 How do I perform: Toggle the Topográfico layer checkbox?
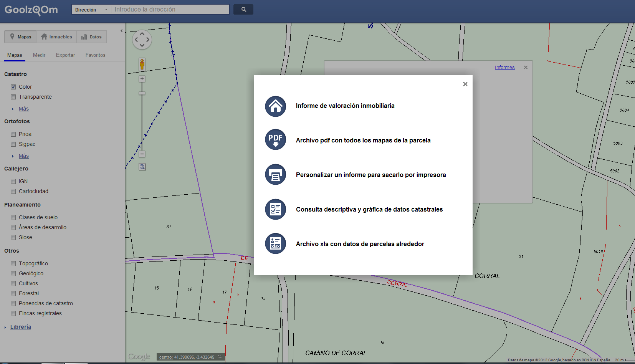coord(13,264)
